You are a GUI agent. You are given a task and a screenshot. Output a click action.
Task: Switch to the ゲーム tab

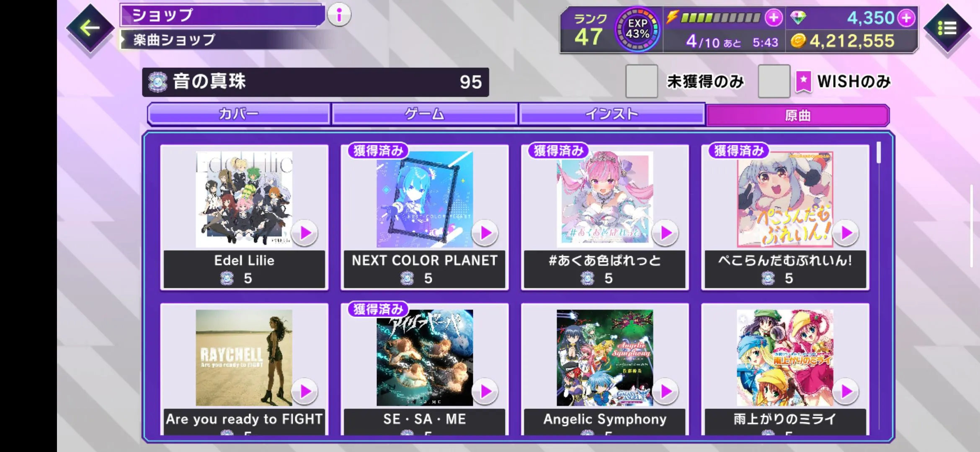click(424, 114)
